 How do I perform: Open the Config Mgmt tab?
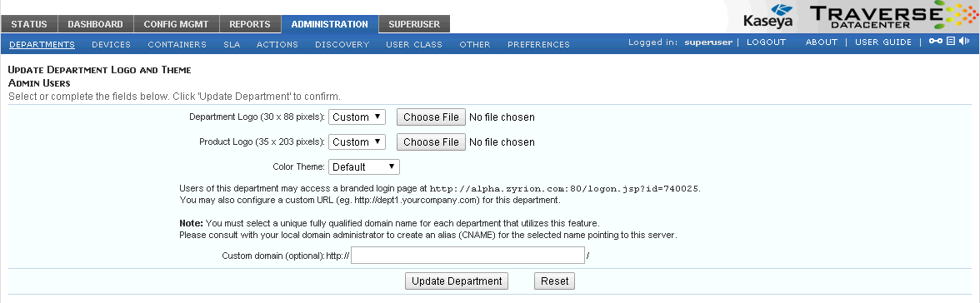176,24
